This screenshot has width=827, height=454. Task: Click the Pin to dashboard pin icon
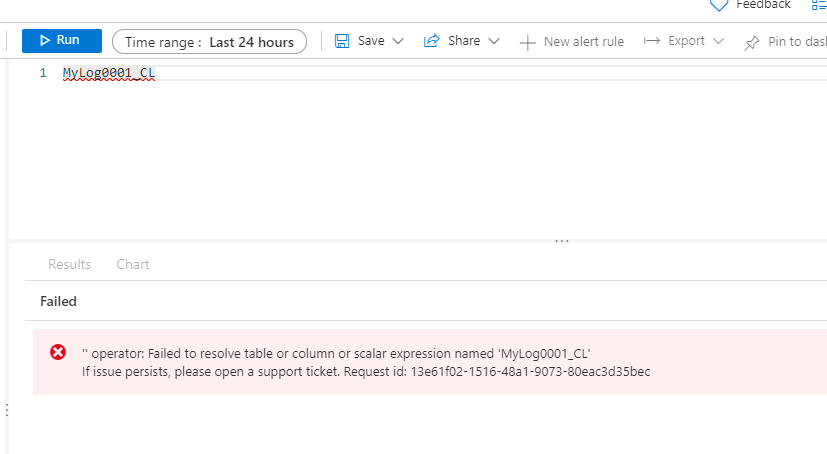coord(752,42)
